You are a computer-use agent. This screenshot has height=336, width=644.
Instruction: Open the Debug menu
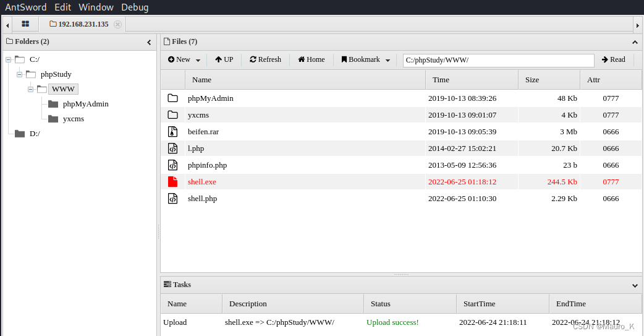[x=135, y=7]
